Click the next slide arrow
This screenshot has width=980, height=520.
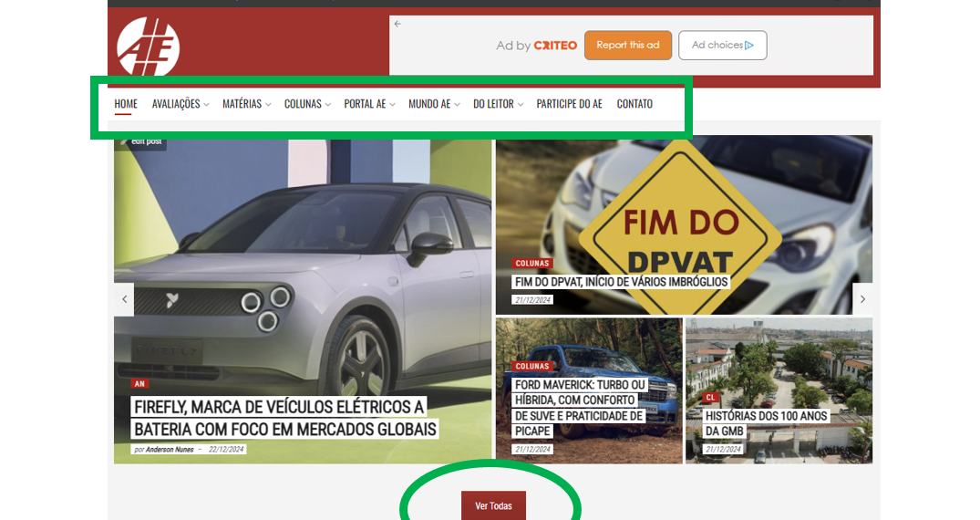862,299
